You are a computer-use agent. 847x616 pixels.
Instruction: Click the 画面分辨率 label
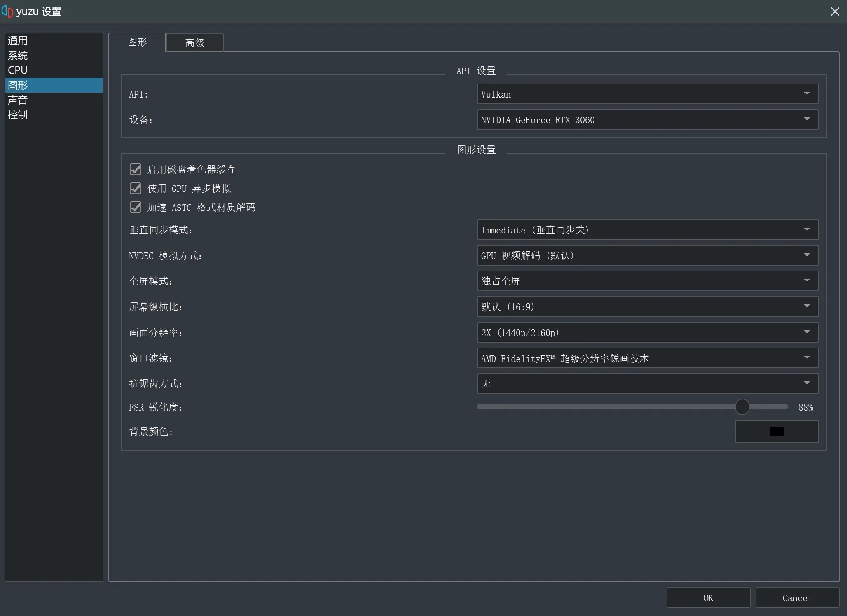click(156, 333)
